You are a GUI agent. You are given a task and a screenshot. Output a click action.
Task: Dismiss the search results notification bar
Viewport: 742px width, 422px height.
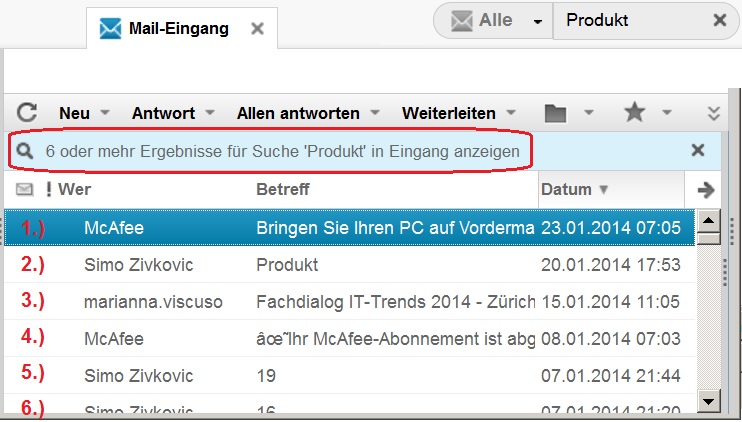(x=698, y=150)
